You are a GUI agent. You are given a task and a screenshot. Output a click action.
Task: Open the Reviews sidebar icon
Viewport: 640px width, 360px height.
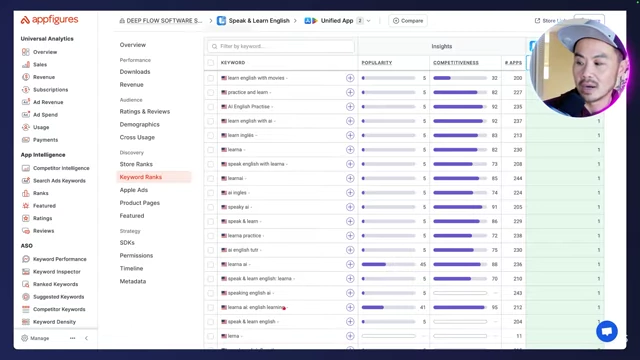click(26, 231)
